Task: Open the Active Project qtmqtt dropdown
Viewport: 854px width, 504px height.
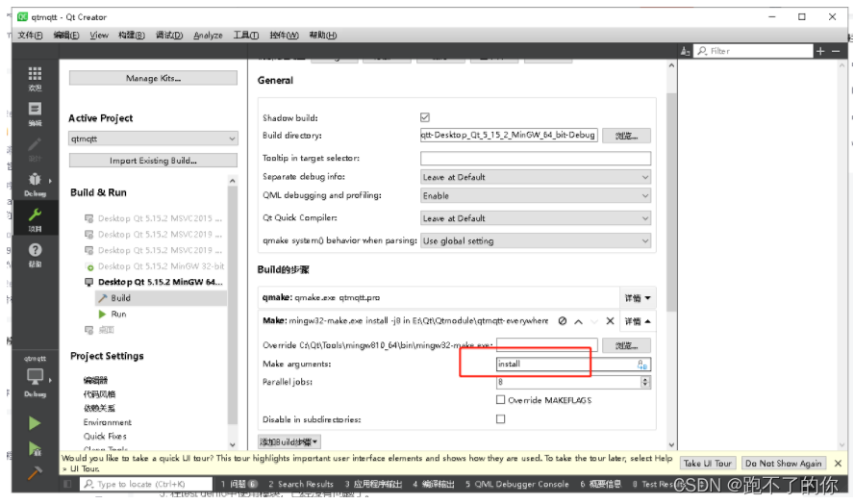Action: coord(153,139)
